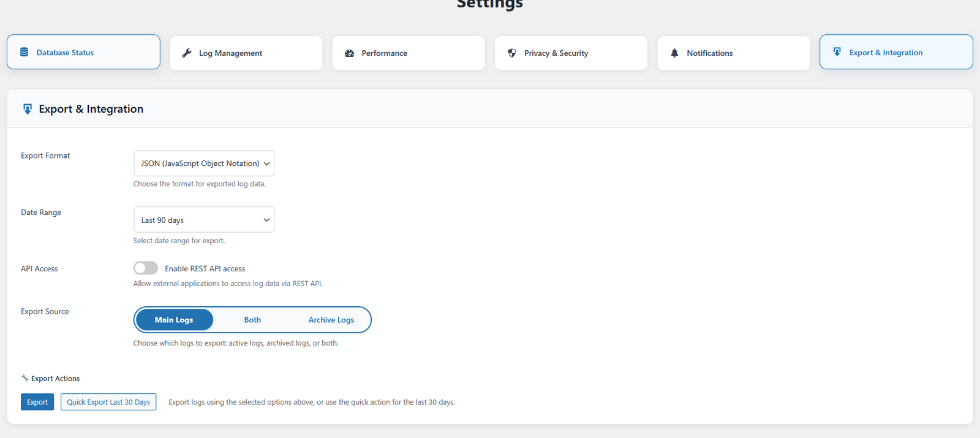Click the database icon in Database Status tab
This screenshot has width=980, height=438.
pos(24,52)
